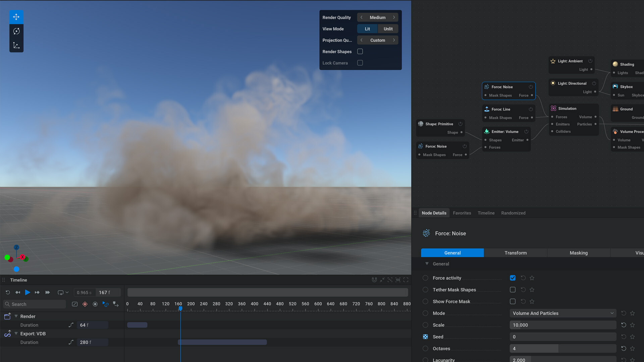Enable the Render Shapes checkbox
Image resolution: width=644 pixels, height=362 pixels.
pyautogui.click(x=360, y=52)
